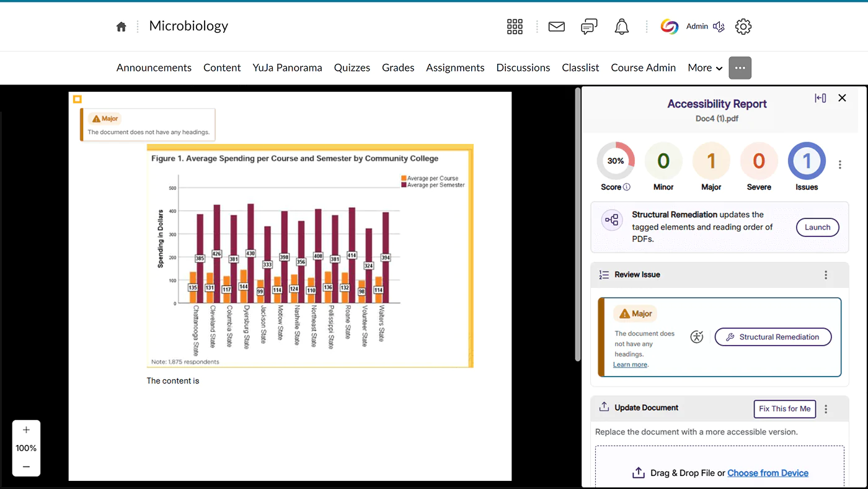Screen dimensions: 868x489
Task: Open the YuJa Panorama navigation item
Action: tap(287, 68)
